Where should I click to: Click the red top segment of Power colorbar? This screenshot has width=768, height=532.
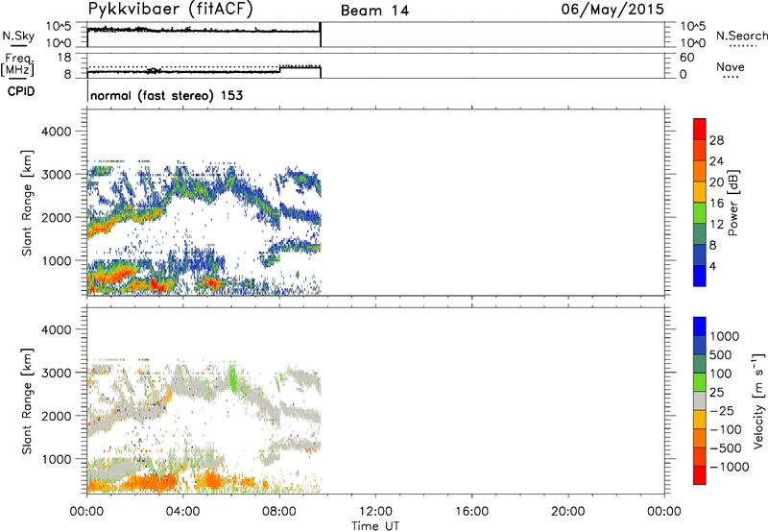point(700,129)
